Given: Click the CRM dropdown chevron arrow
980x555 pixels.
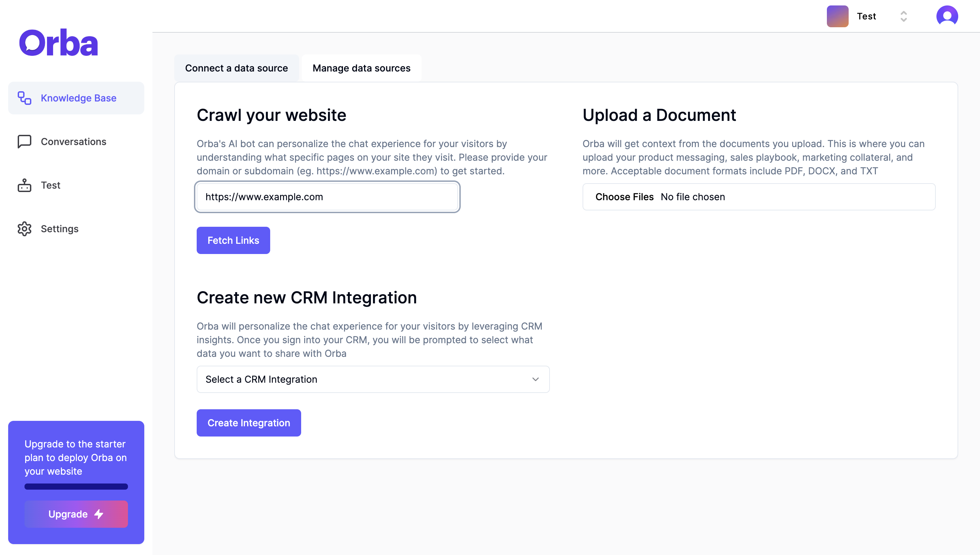Looking at the screenshot, I should tap(535, 379).
